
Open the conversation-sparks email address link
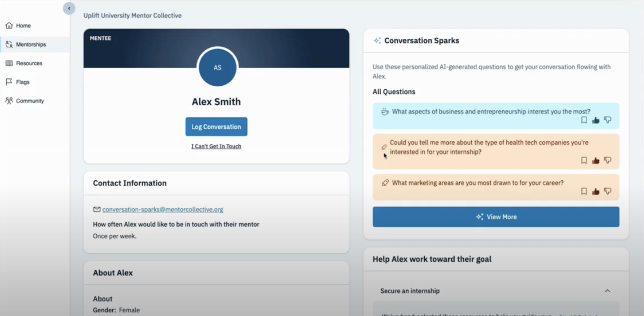[x=163, y=210]
